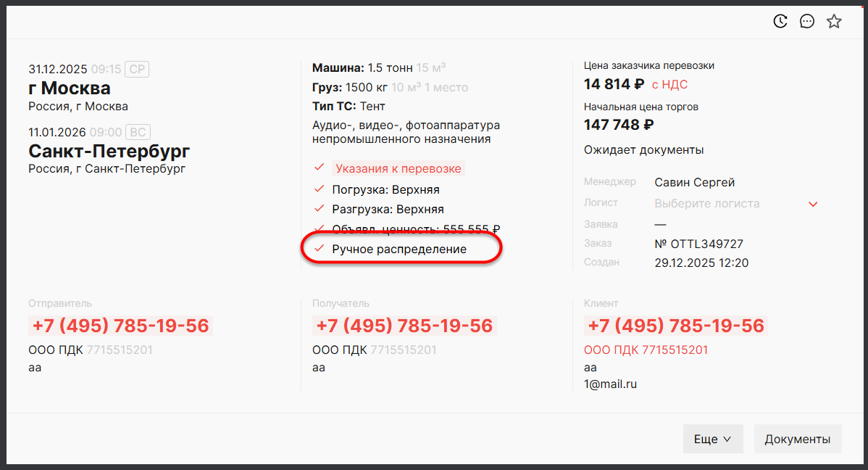Call the recipient phone number
The image size is (868, 470).
tap(403, 326)
